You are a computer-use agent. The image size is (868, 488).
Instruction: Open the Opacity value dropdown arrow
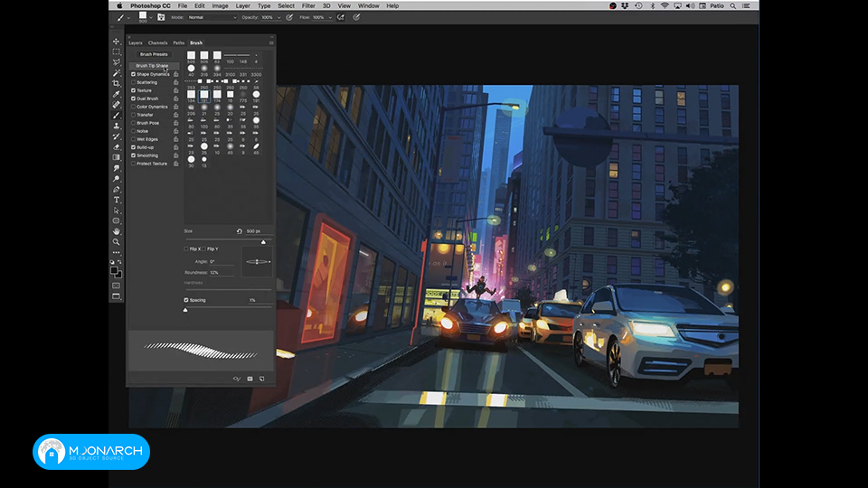coord(278,17)
